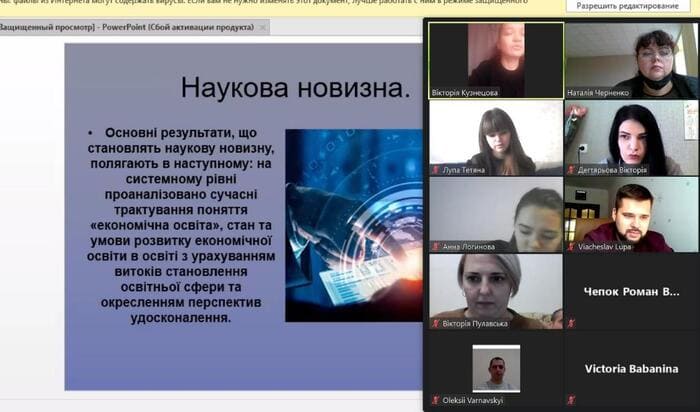Select Вікторія Пулавська's video tile
The width and height of the screenshot is (700, 412).
coord(496,291)
